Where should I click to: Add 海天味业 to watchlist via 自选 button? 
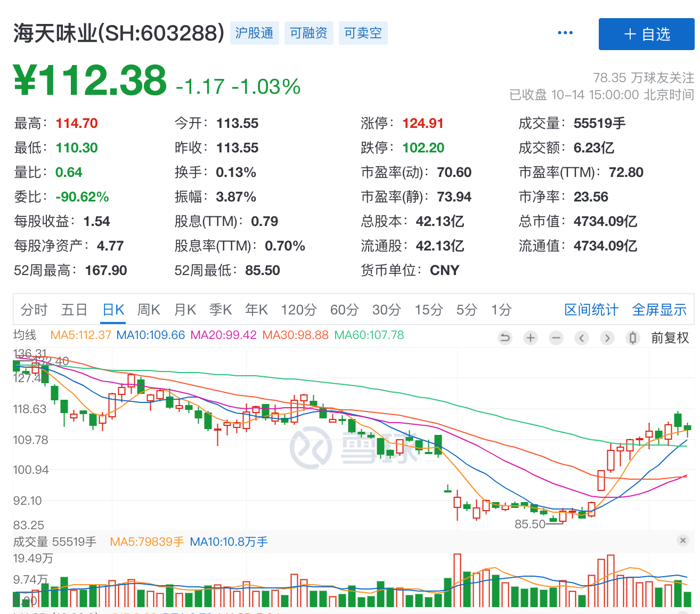click(646, 34)
